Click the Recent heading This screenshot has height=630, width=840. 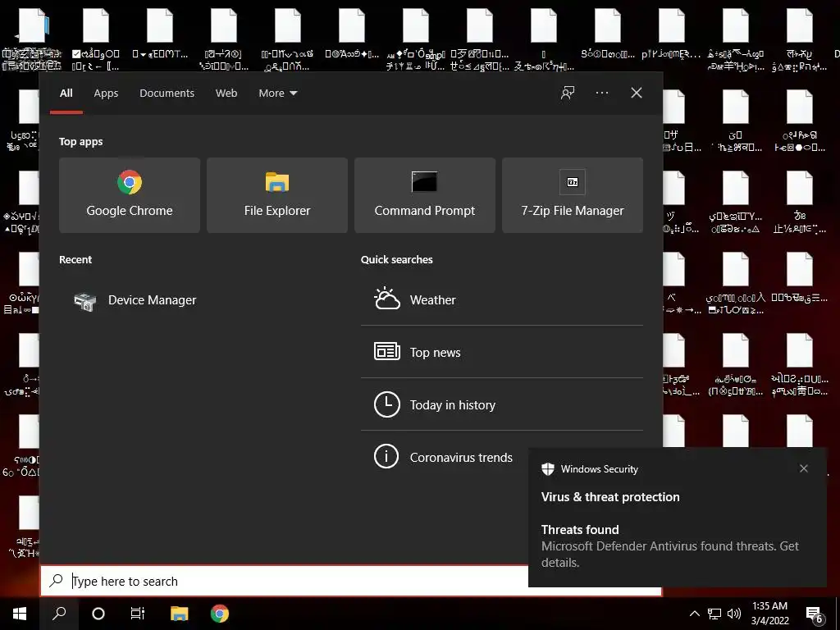tap(75, 260)
